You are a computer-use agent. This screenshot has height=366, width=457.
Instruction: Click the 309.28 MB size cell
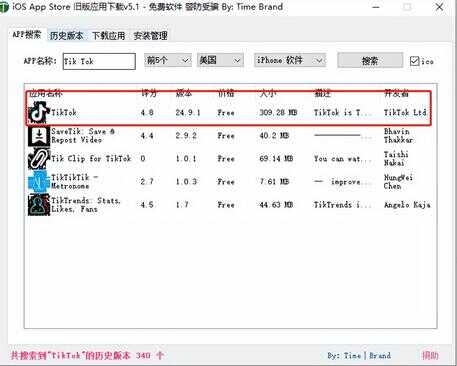pyautogui.click(x=278, y=113)
